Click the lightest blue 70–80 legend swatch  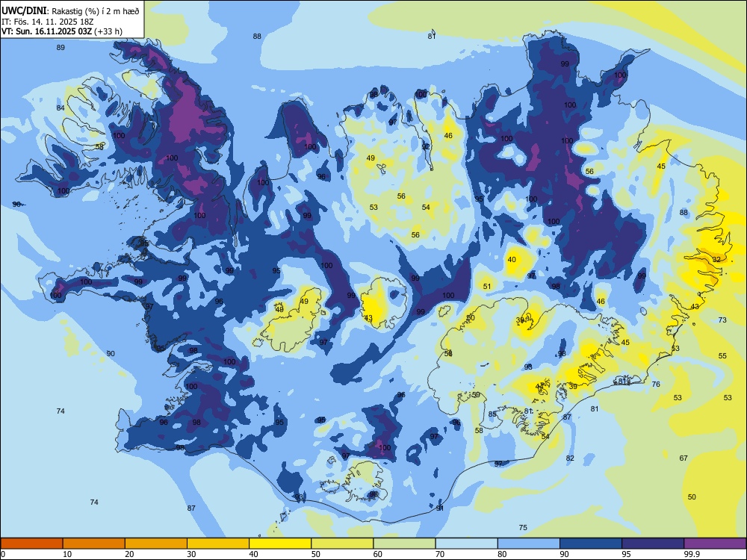(466, 544)
